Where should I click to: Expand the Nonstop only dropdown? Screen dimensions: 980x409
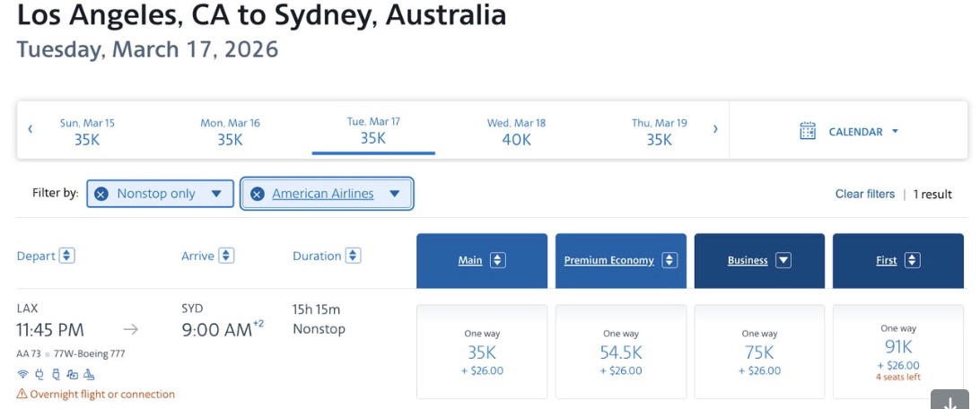tap(216, 194)
